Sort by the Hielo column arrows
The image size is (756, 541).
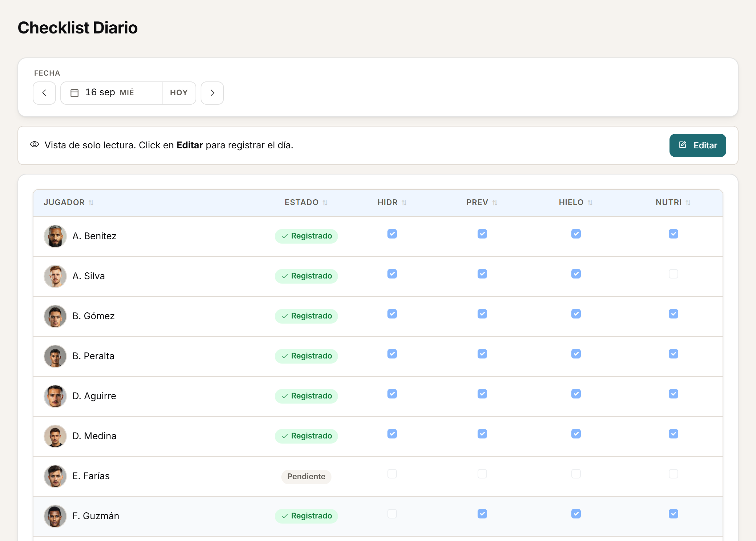pos(590,203)
